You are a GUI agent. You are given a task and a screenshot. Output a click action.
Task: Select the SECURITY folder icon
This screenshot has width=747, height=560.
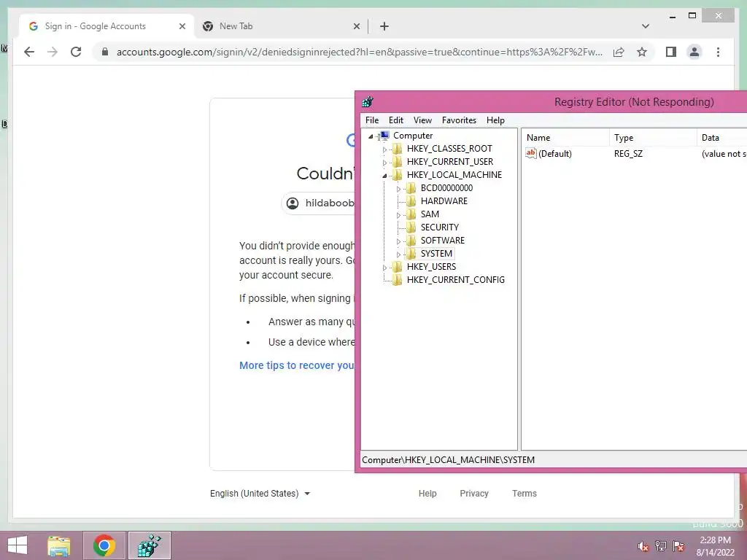pyautogui.click(x=411, y=227)
